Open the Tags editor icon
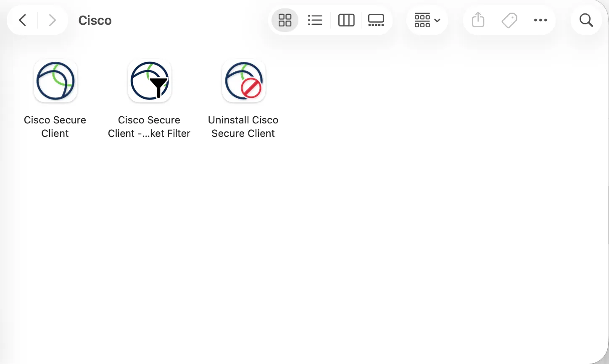 [509, 20]
